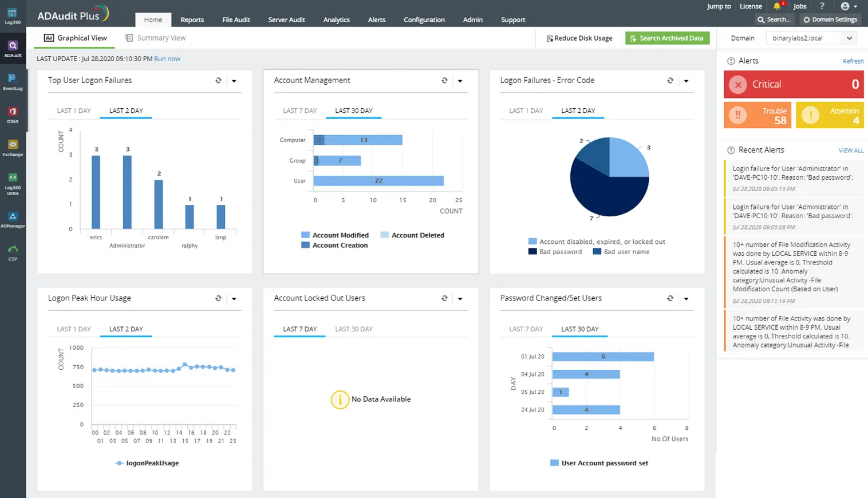Viewport: 868px width, 498px height.
Task: Click the Search field in header
Action: (x=774, y=19)
